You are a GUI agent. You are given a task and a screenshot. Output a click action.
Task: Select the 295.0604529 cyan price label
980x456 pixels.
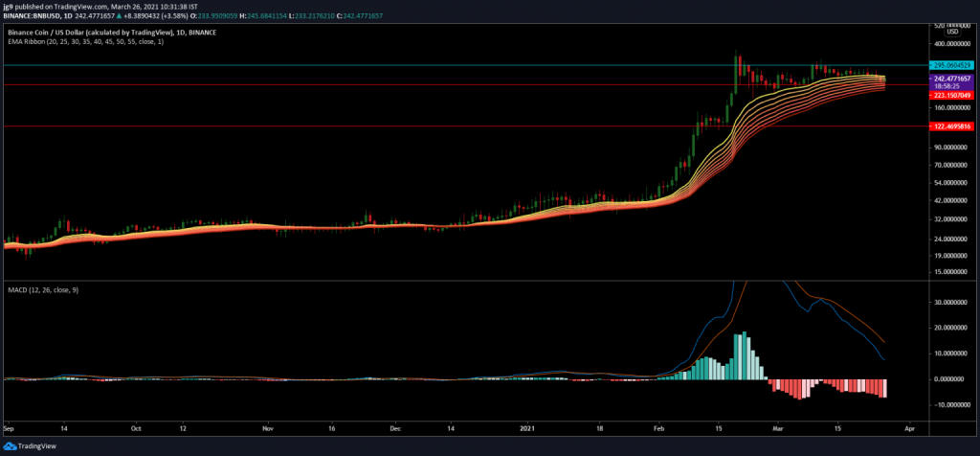point(950,65)
